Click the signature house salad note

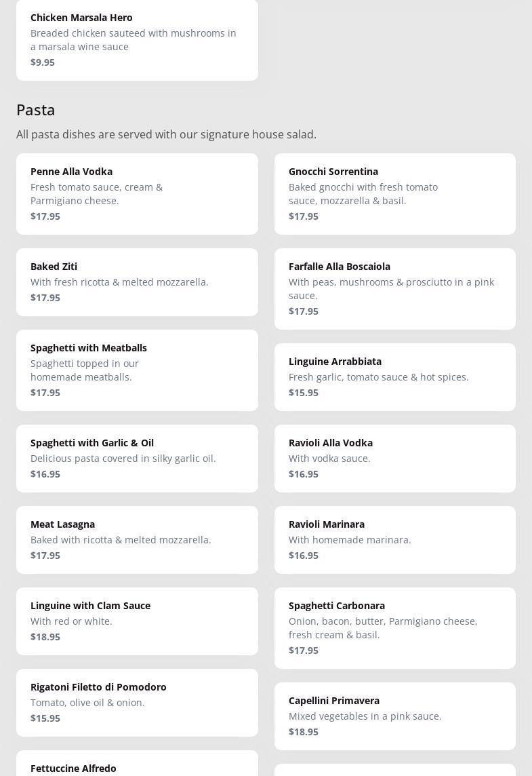166,134
